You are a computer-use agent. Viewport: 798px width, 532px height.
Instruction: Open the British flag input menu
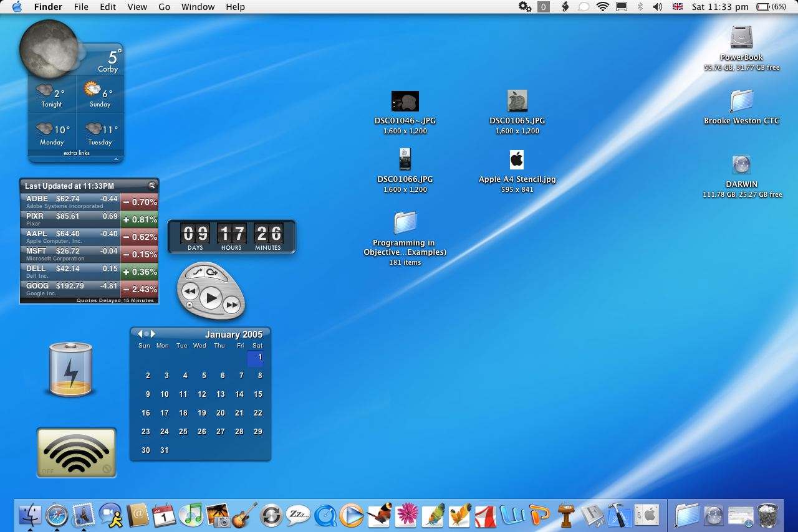tap(677, 7)
